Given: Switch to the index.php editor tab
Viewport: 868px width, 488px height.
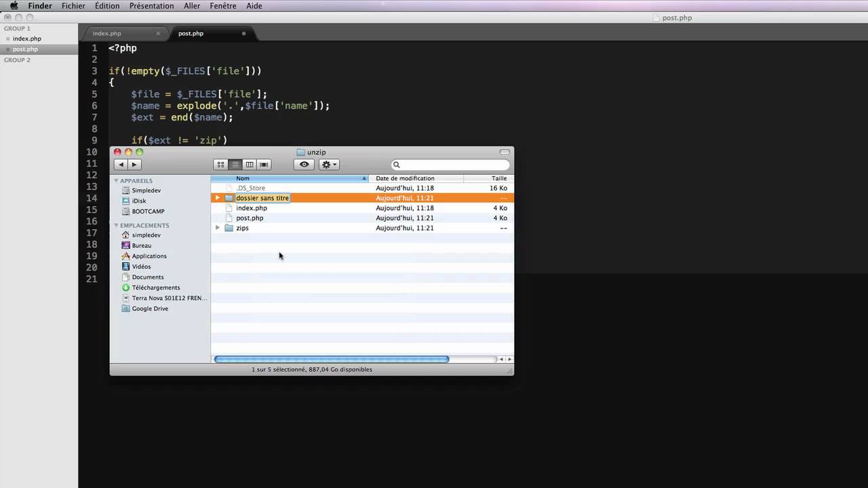Looking at the screenshot, I should coord(107,33).
